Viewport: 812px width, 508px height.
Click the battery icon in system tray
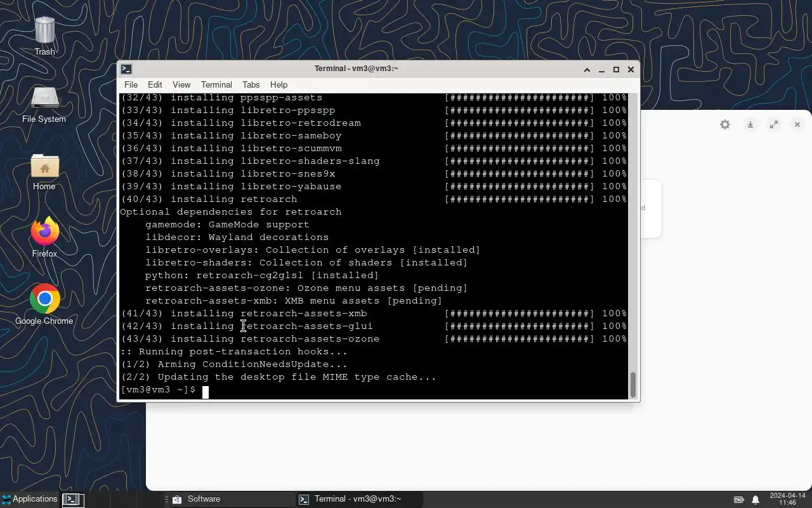tap(739, 500)
